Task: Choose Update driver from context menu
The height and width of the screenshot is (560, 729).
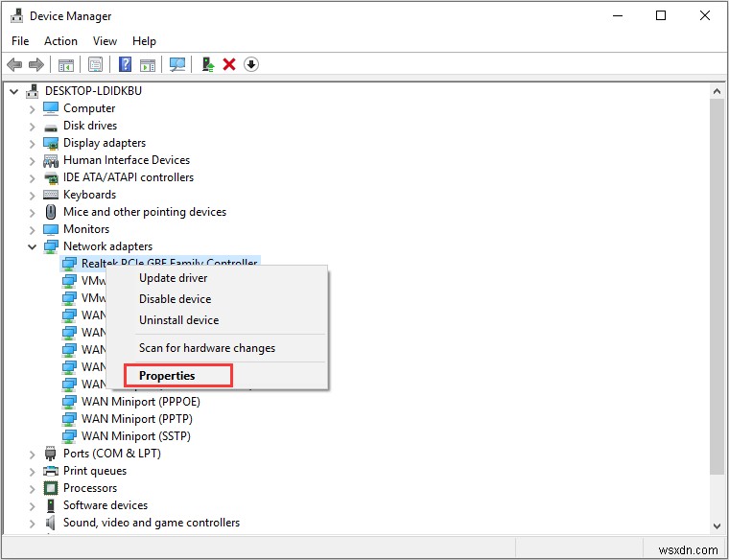Action: [x=217, y=278]
